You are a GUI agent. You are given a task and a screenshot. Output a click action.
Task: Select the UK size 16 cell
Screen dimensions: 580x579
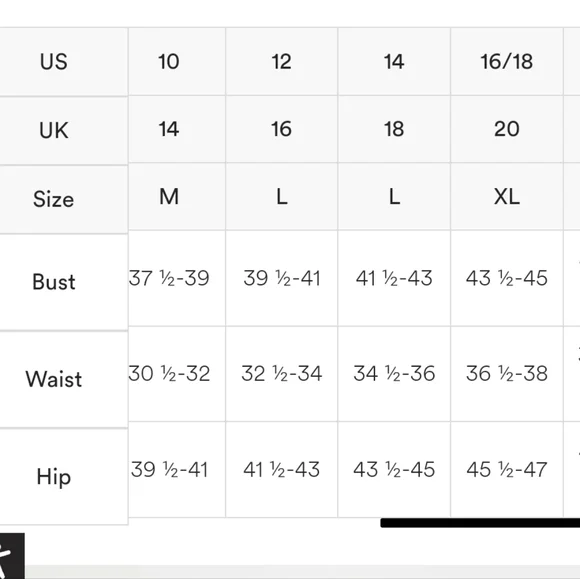(x=281, y=129)
